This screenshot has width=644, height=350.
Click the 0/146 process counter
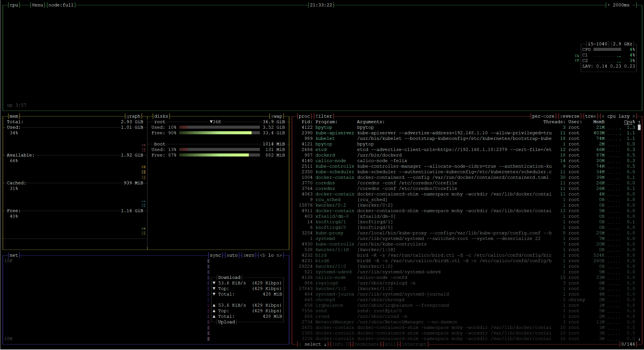pyautogui.click(x=628, y=344)
